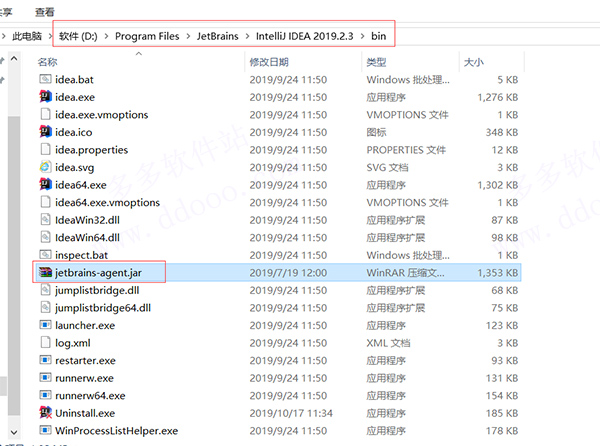600x446 pixels.
Task: Click the WinProcessListHelper.exe icon
Action: (x=45, y=430)
